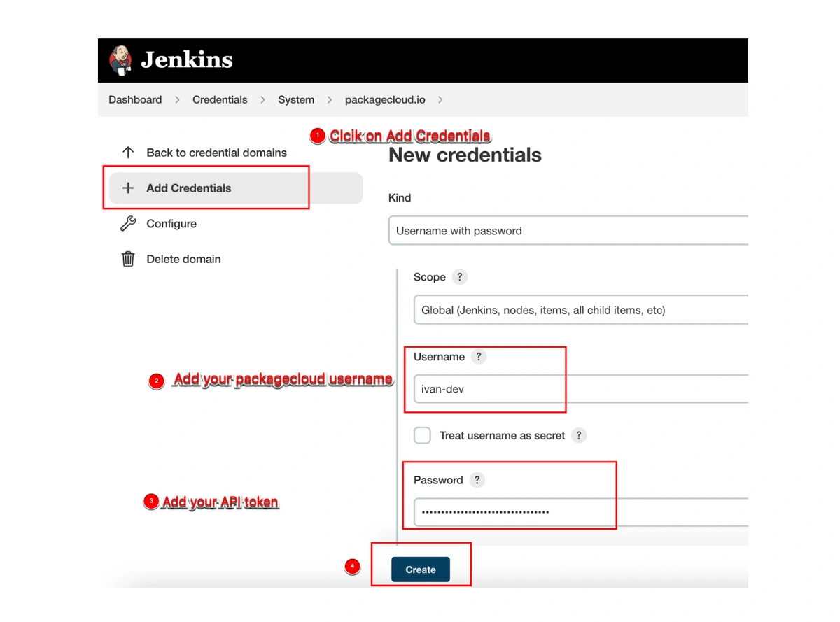The image size is (840, 622).
Task: Click the plus icon beside Add Credentials
Action: [128, 188]
